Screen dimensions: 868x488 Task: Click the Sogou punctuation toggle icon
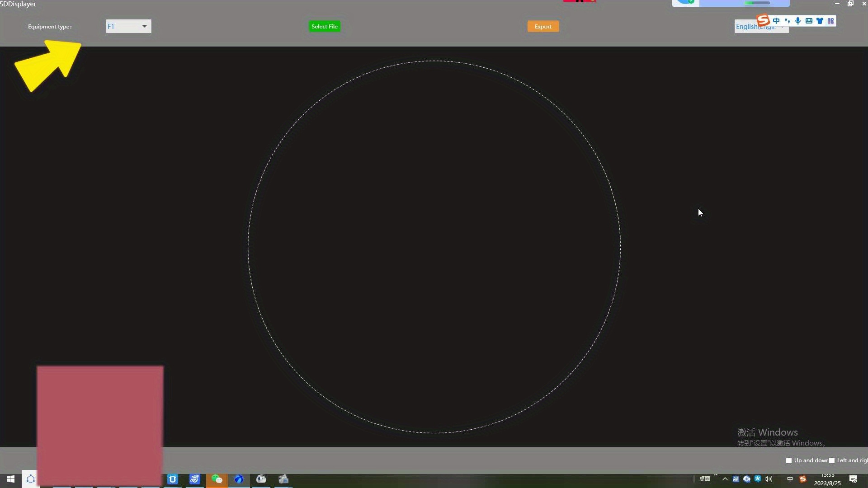[787, 21]
